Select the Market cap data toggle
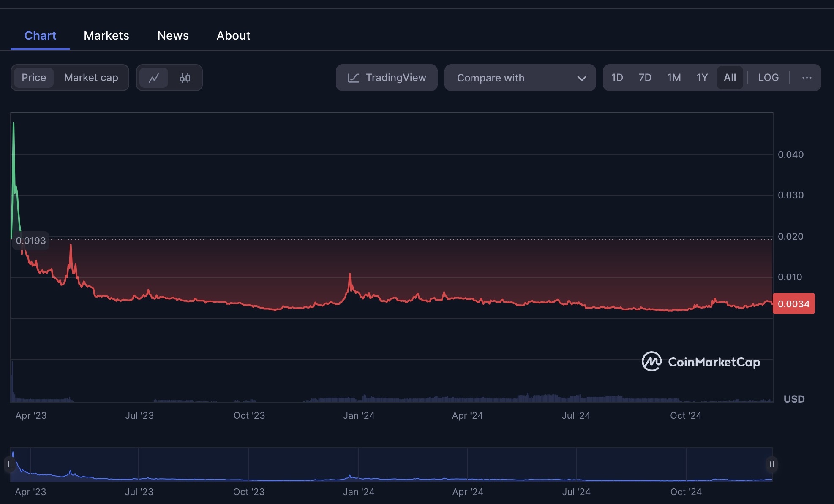The height and width of the screenshot is (504, 834). (x=91, y=78)
